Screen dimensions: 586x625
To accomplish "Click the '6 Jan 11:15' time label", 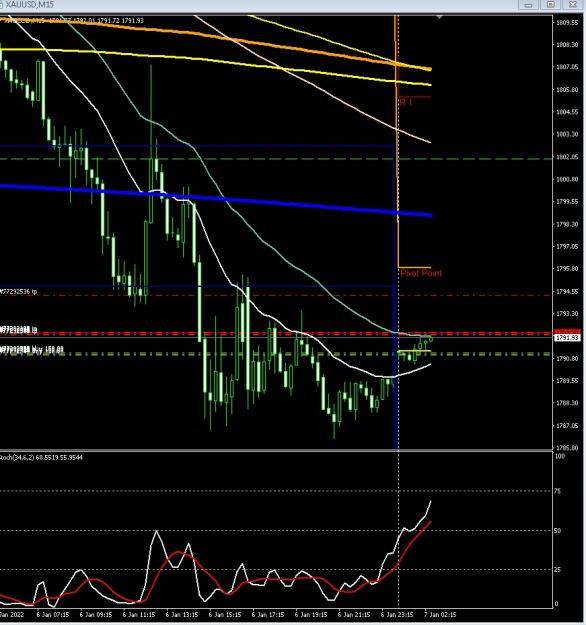I will (139, 615).
